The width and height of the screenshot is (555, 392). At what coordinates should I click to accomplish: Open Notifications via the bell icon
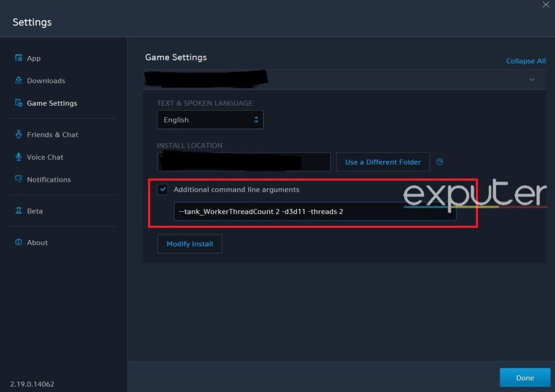[20, 179]
